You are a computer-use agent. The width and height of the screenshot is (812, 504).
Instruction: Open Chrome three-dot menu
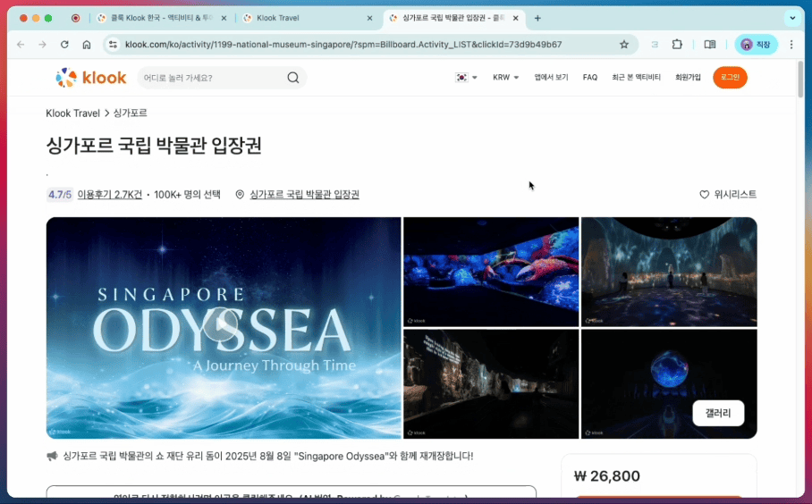coord(791,45)
